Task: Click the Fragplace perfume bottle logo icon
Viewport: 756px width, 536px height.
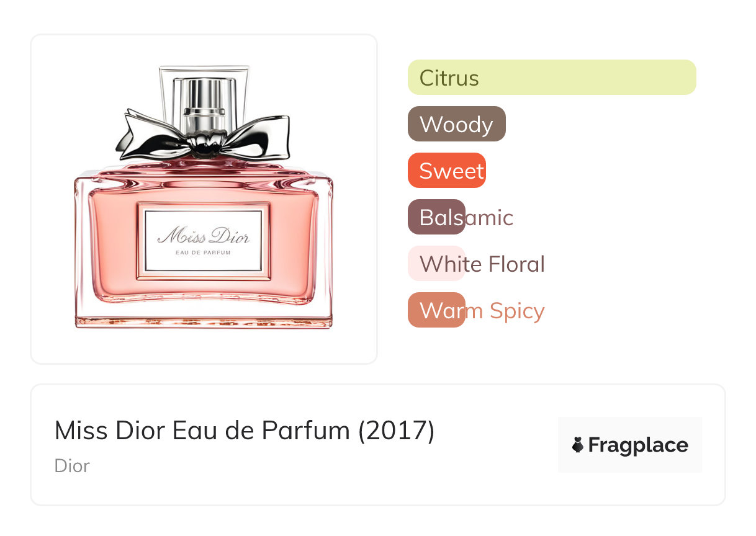Action: click(x=578, y=445)
